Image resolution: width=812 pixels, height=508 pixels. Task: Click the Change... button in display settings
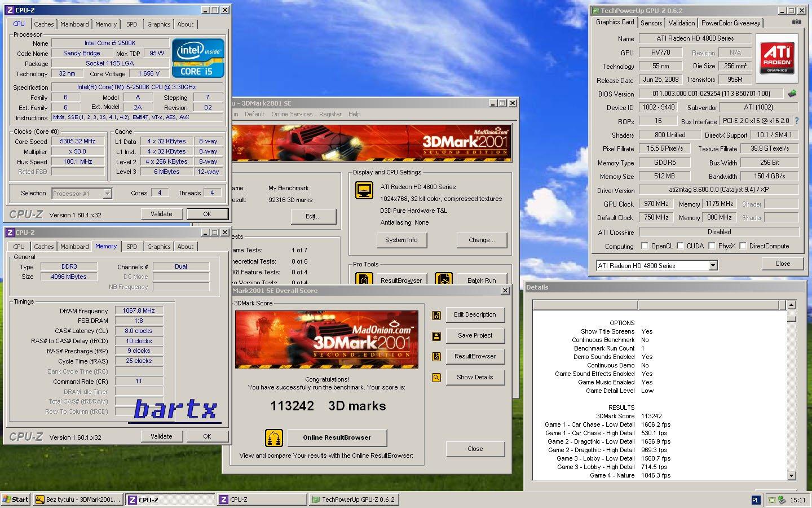[482, 240]
